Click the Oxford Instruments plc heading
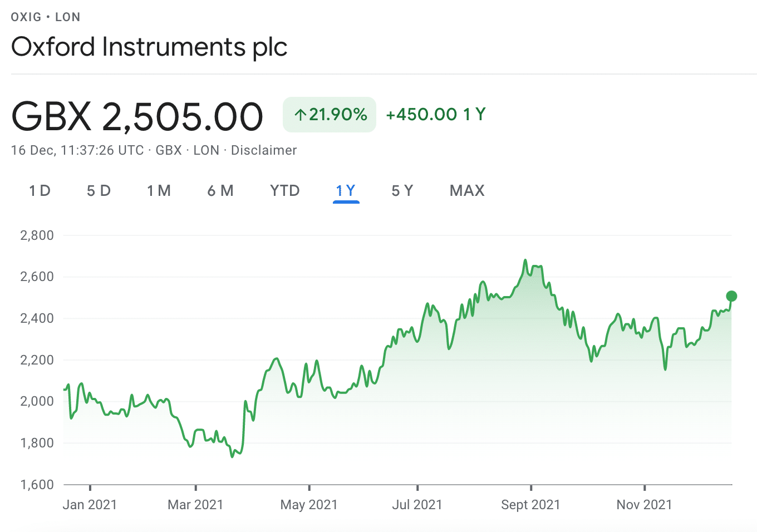Screen dimensions: 757x532 (x=149, y=47)
